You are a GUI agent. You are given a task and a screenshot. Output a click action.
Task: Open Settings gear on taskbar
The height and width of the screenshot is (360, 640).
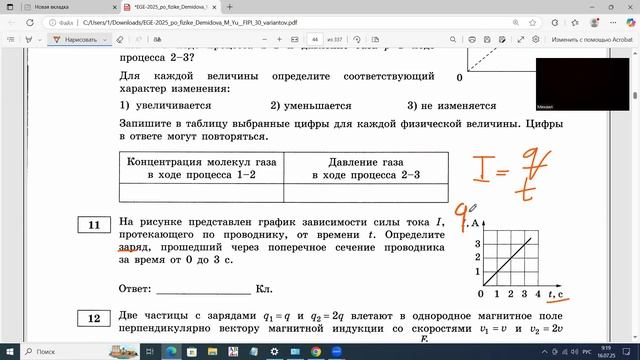click(274, 351)
